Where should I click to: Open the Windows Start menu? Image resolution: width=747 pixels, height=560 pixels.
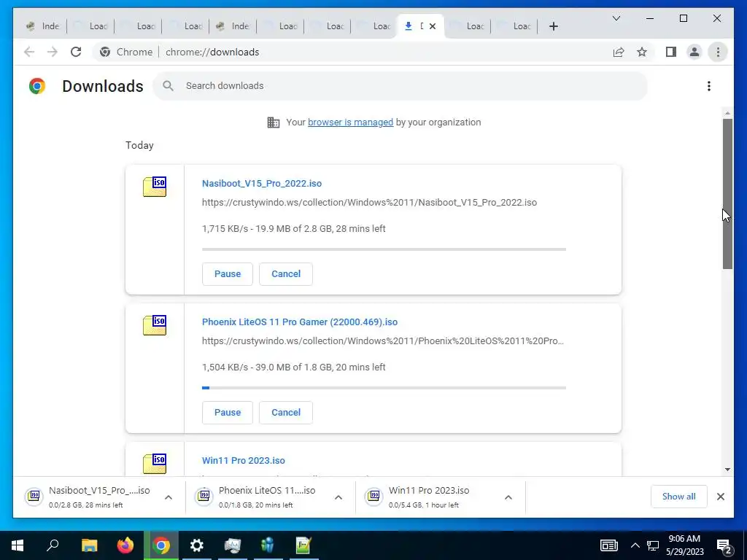coord(18,545)
